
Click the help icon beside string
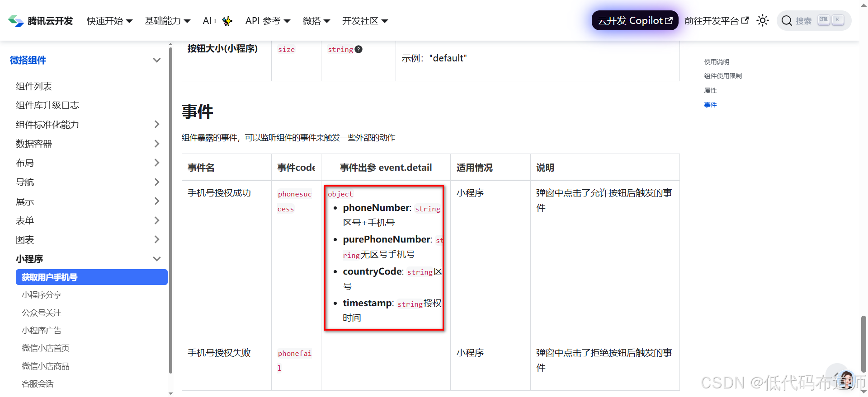coord(359,49)
